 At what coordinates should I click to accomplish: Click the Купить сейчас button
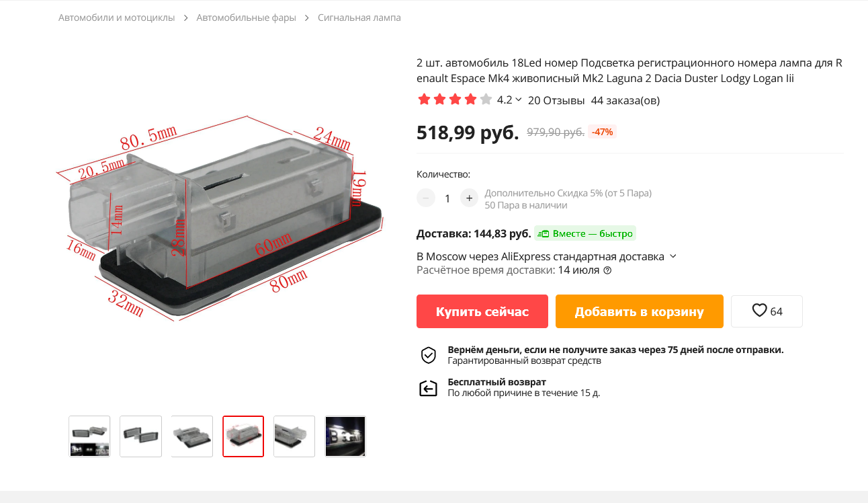482,311
